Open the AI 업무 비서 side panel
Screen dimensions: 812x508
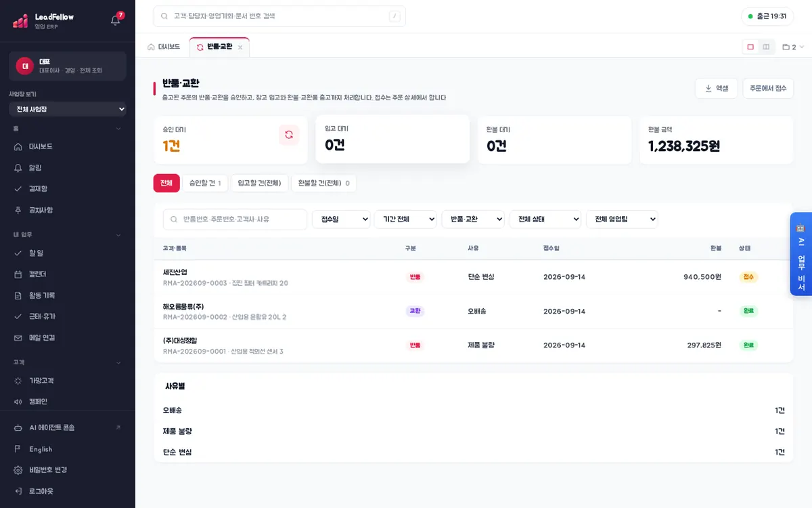[801, 254]
